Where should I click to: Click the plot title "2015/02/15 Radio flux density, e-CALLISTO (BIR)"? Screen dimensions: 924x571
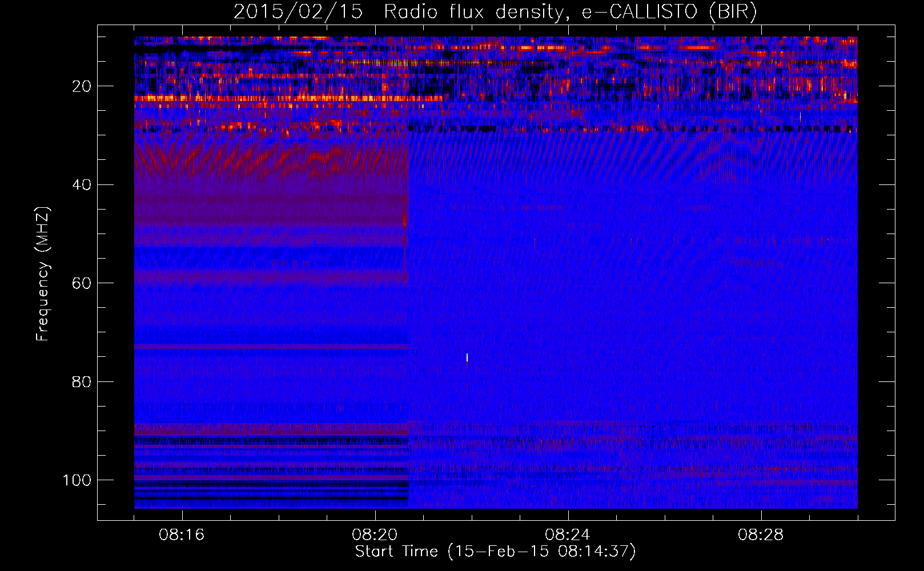coord(495,12)
